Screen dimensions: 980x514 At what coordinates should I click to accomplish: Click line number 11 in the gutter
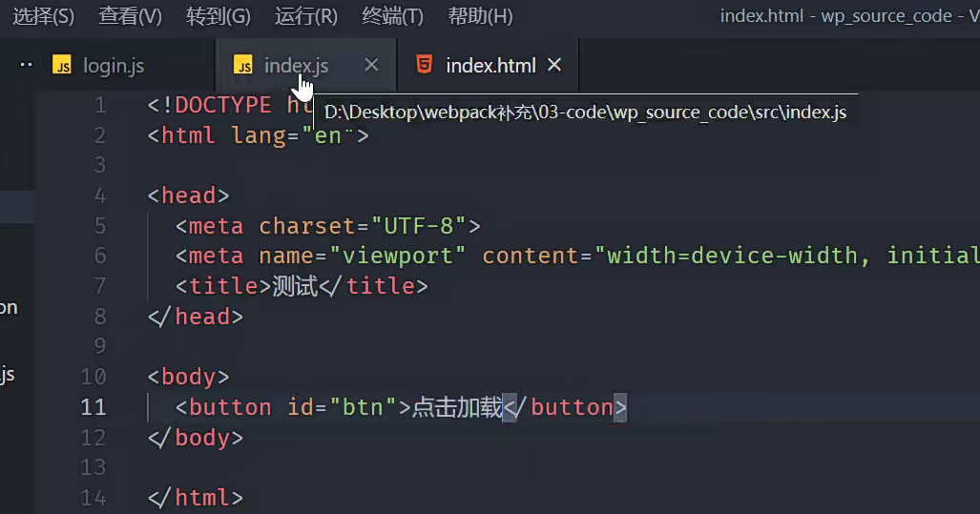coord(94,407)
